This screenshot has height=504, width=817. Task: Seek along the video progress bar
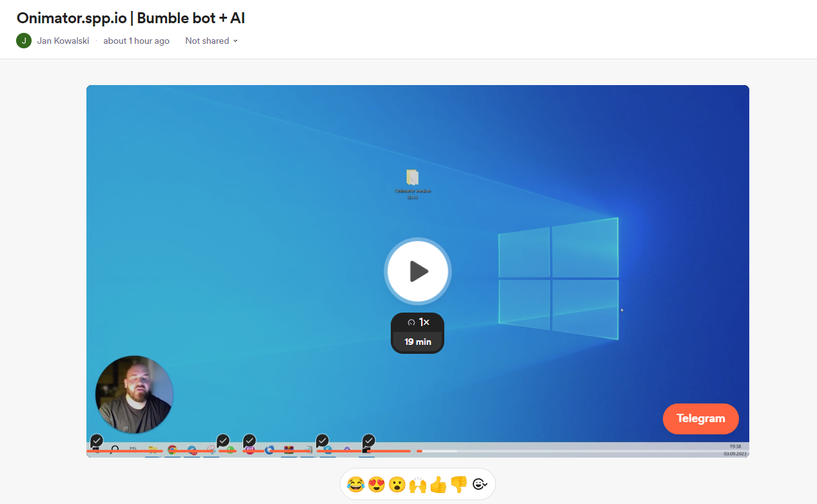418,451
